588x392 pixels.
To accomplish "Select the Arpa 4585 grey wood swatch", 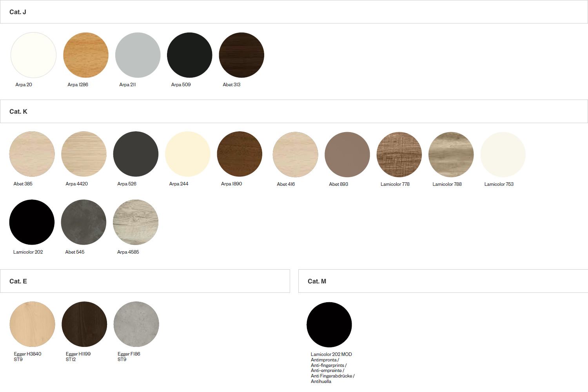I will [136, 222].
